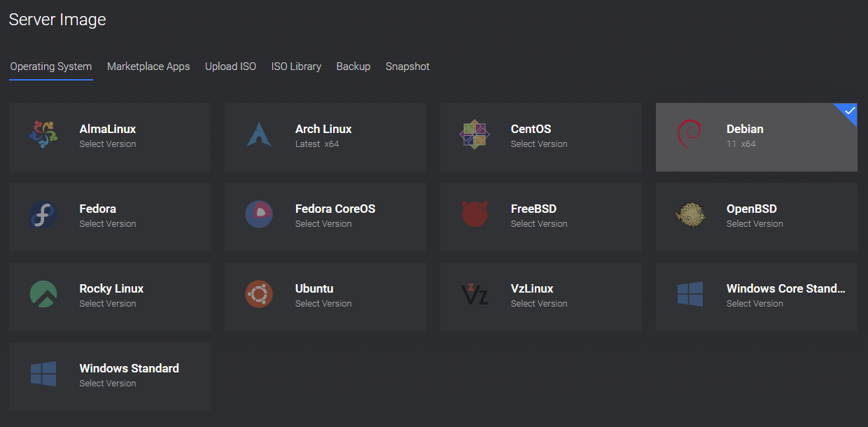Select the Rocky Linux title text
This screenshot has width=868, height=427.
click(112, 288)
